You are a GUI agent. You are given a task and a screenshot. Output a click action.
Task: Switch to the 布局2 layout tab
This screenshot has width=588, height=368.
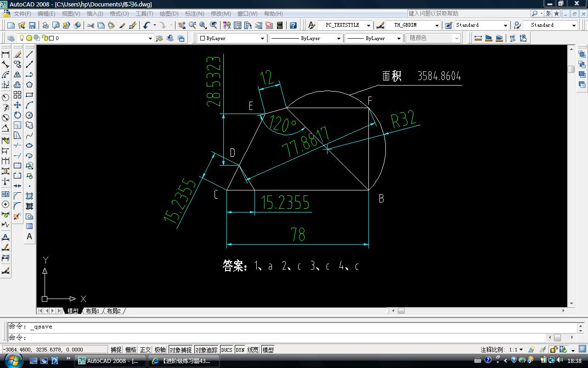pyautogui.click(x=113, y=311)
